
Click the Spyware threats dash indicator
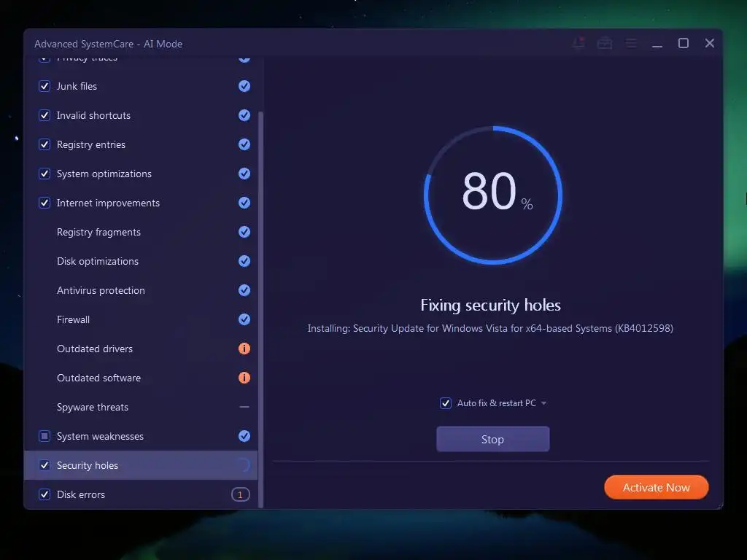244,407
